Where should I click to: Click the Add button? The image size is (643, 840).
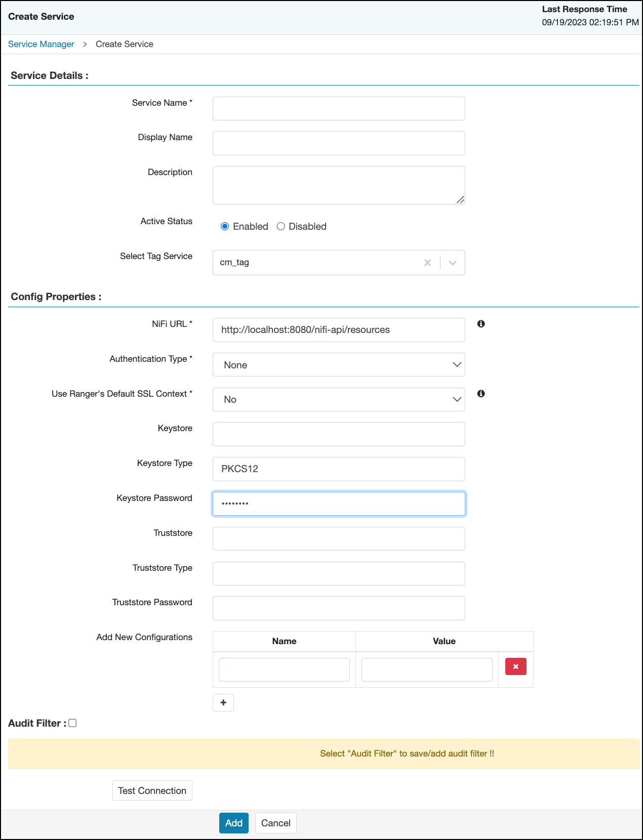(233, 823)
